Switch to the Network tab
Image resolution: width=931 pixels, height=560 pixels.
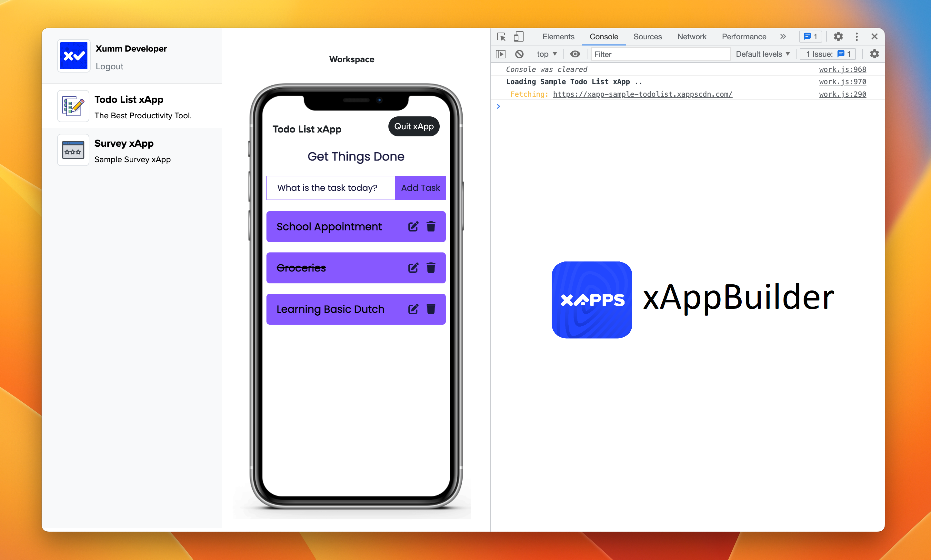pos(691,37)
